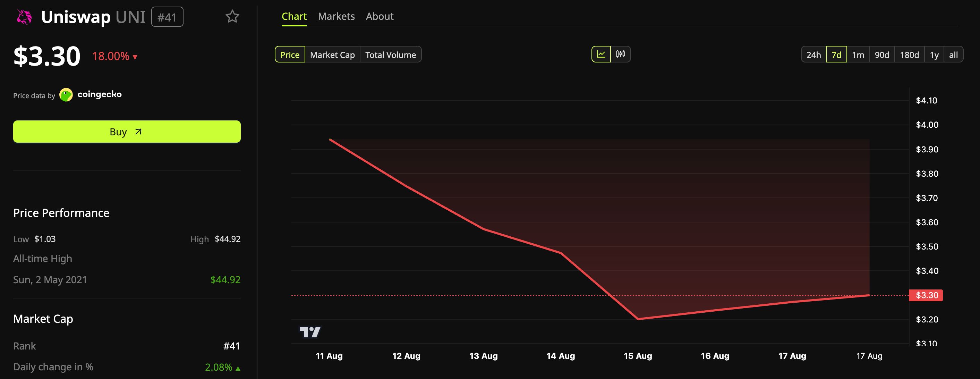This screenshot has height=379, width=980.
Task: Click the $1.03 low price value
Action: pos(45,239)
